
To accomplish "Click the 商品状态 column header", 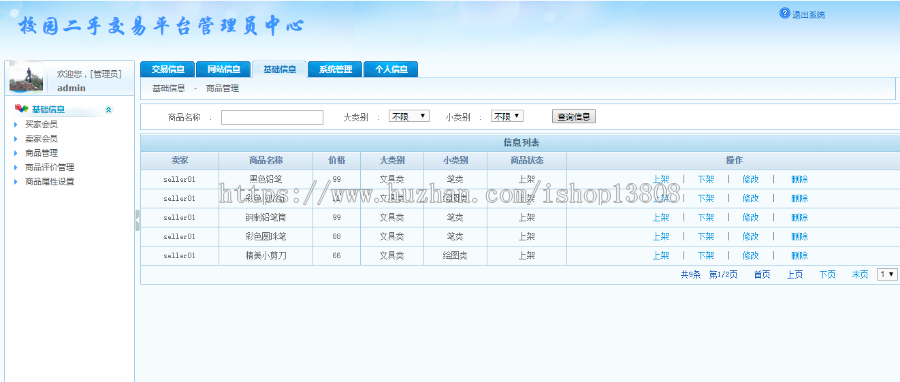I will pyautogui.click(x=527, y=161).
